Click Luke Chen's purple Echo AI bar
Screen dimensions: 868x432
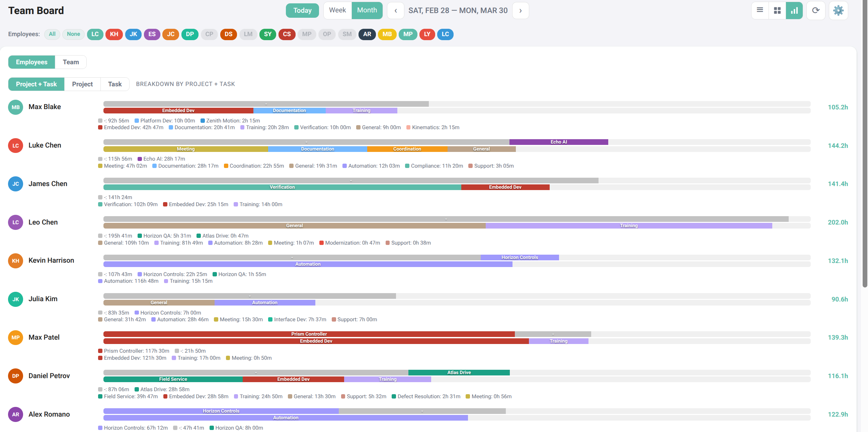coord(558,142)
